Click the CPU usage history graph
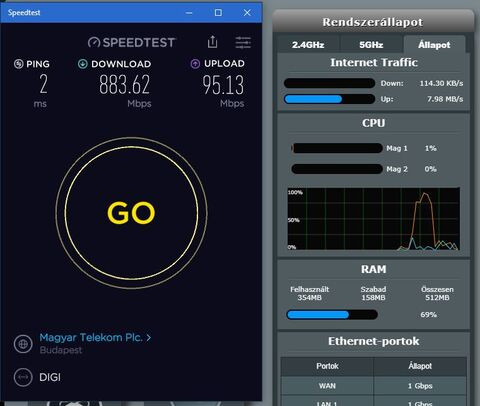 (x=374, y=219)
